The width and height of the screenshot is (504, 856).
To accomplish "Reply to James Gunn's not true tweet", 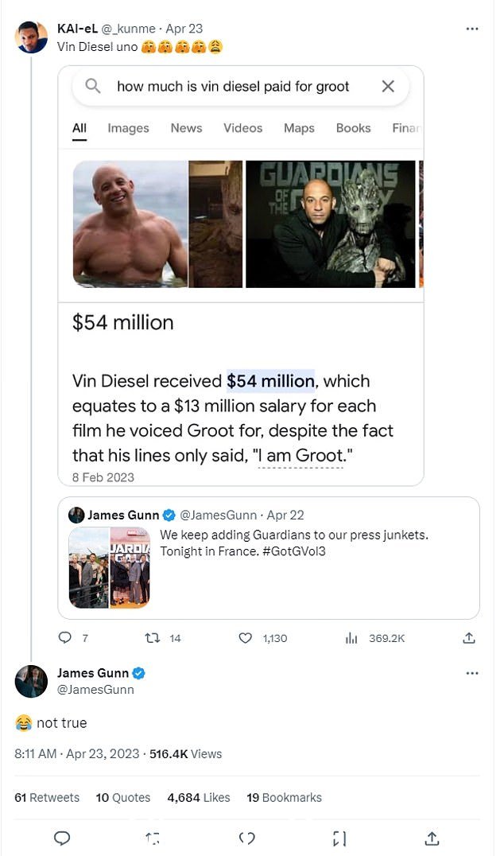I will click(62, 838).
